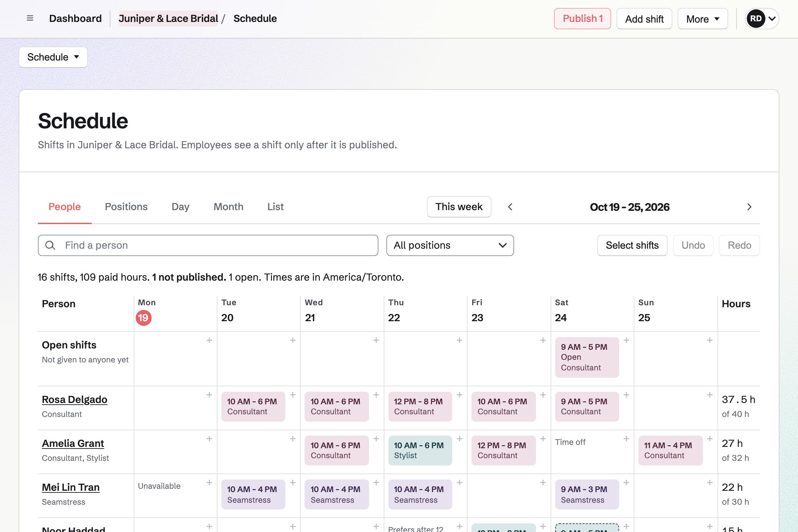Image resolution: width=798 pixels, height=532 pixels.
Task: Switch to the Positions tab
Action: (126, 206)
